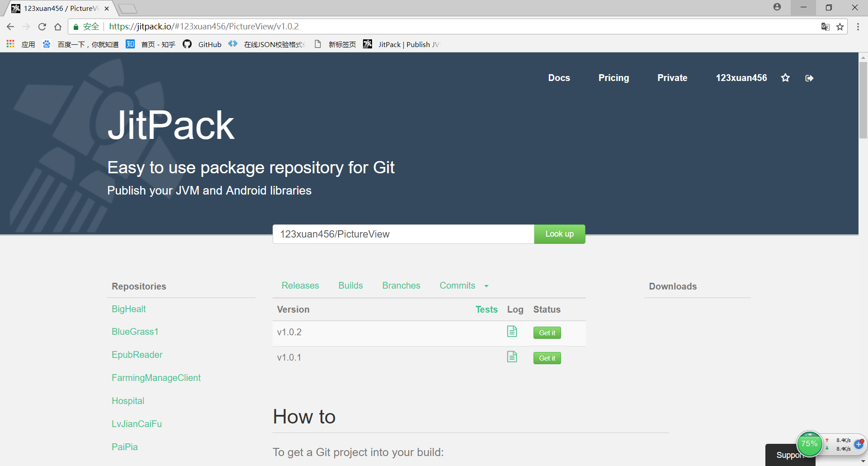Viewport: 868px width, 466px height.
Task: Open JitPack Publish bookmark
Action: point(401,44)
